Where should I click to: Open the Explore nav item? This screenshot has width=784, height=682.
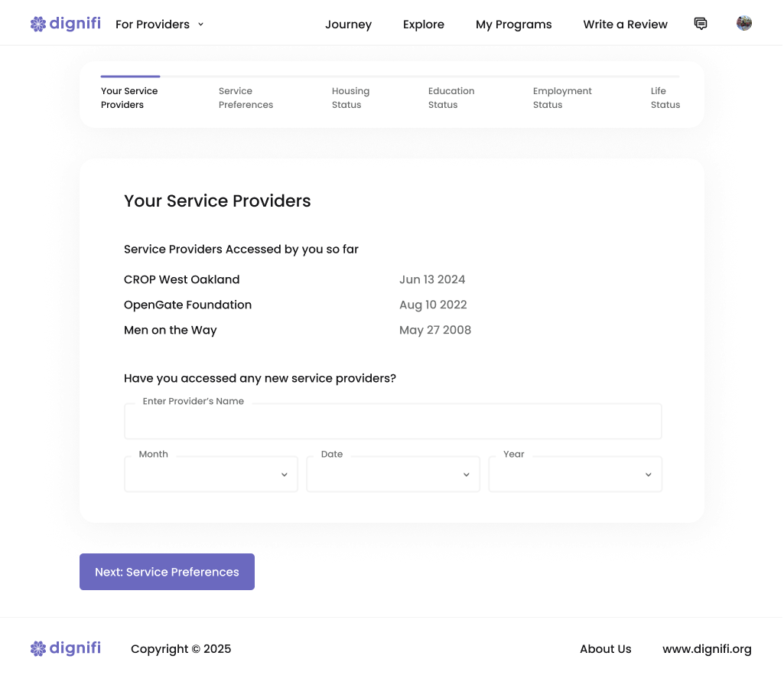424,24
